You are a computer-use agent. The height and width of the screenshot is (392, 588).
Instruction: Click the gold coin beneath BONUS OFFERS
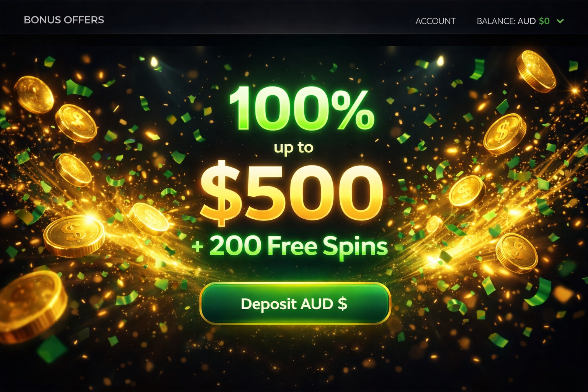[34, 95]
